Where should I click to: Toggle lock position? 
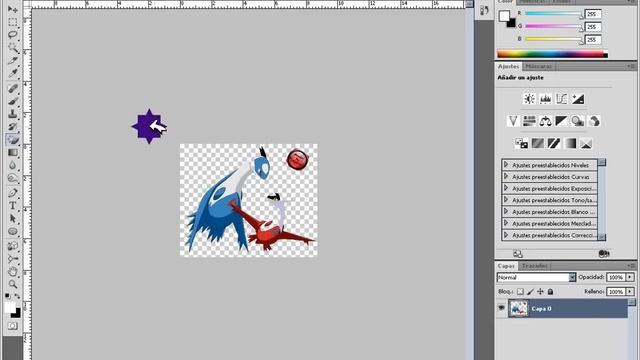(540, 291)
